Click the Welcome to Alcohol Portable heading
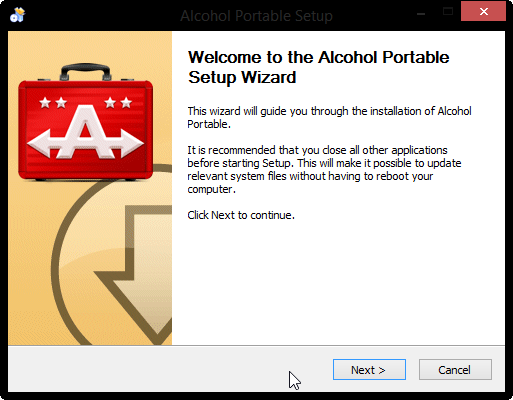The width and height of the screenshot is (513, 400). 318,67
